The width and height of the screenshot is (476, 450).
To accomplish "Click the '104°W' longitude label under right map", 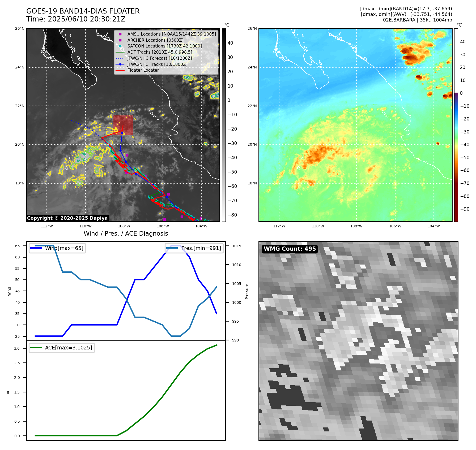I will 434,226.
